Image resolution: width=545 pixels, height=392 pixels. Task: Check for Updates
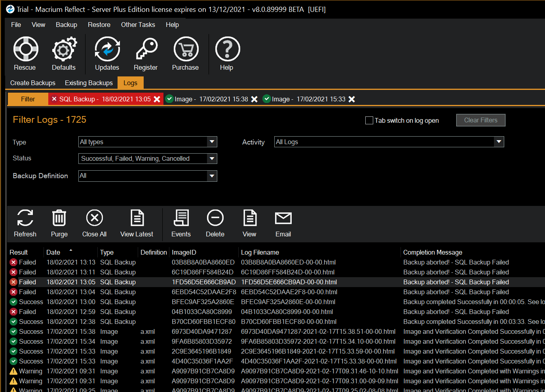[x=106, y=53]
